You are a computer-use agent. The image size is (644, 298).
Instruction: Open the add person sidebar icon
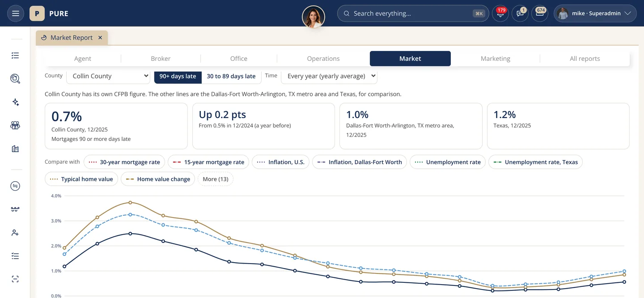(15, 233)
